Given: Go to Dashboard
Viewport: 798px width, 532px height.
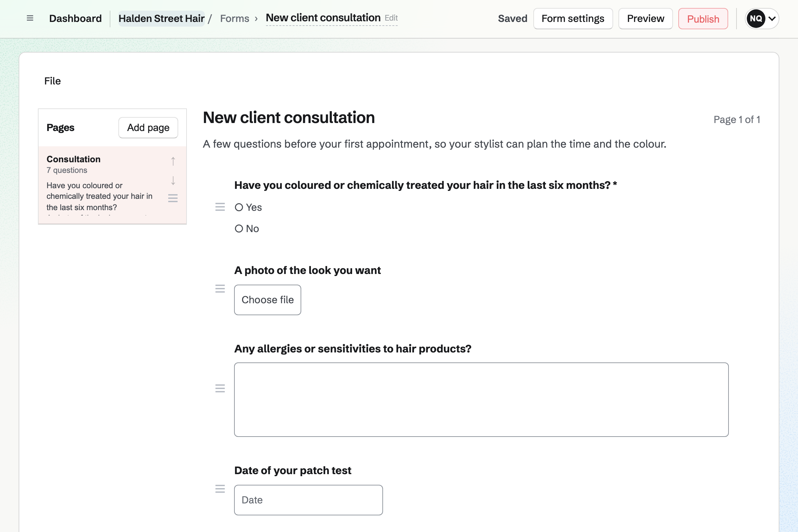Looking at the screenshot, I should tap(75, 19).
